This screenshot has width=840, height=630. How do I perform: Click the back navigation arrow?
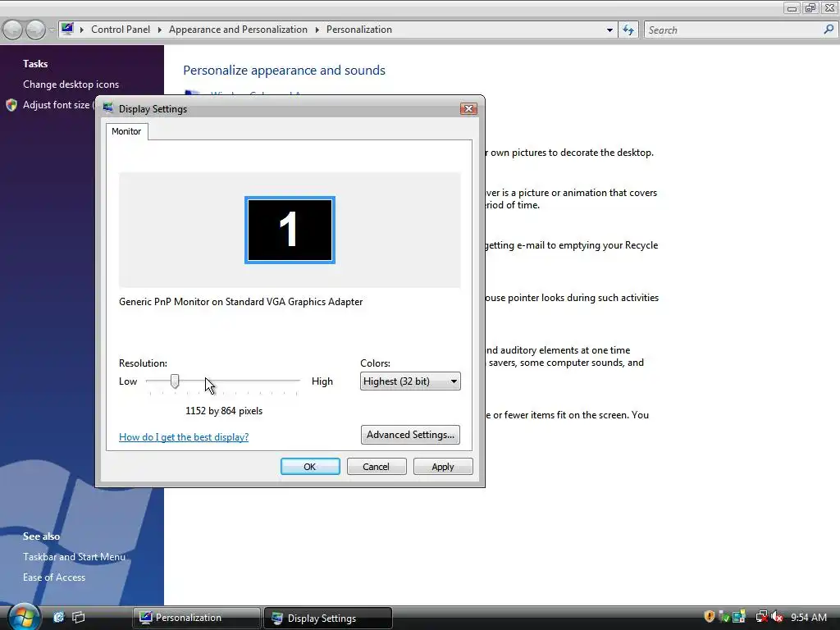coord(13,30)
